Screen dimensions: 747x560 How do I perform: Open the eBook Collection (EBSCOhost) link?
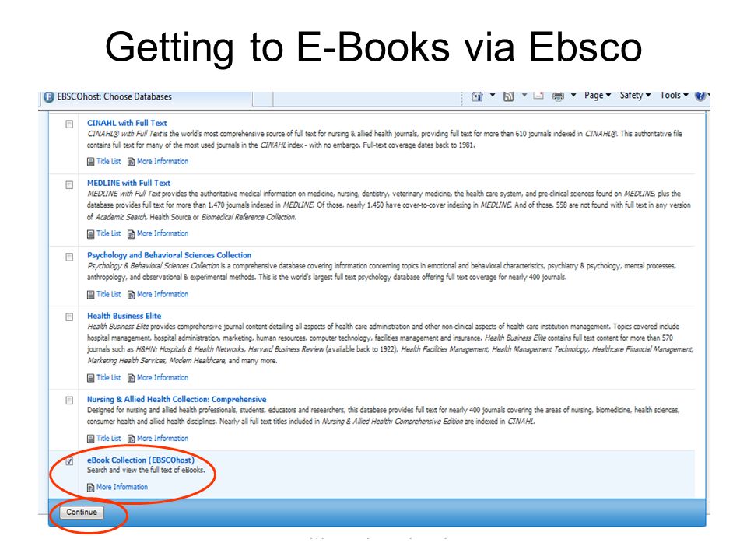pos(141,460)
